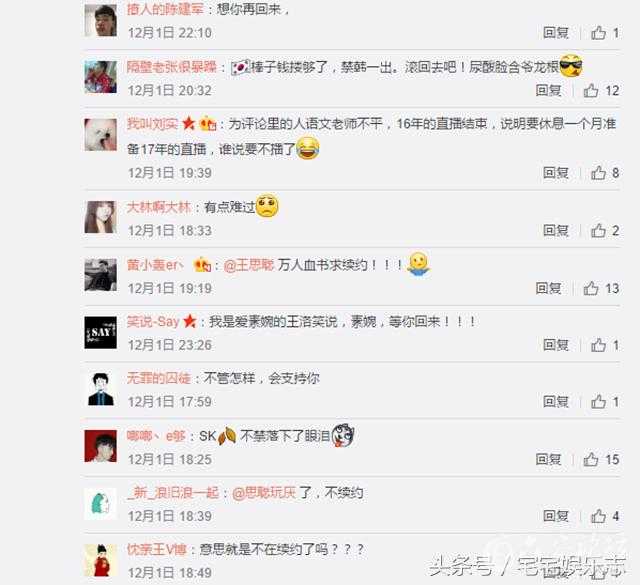The height and width of the screenshot is (585, 640).
Task: Click 大林啊大林's avatar picture
Action: [100, 217]
